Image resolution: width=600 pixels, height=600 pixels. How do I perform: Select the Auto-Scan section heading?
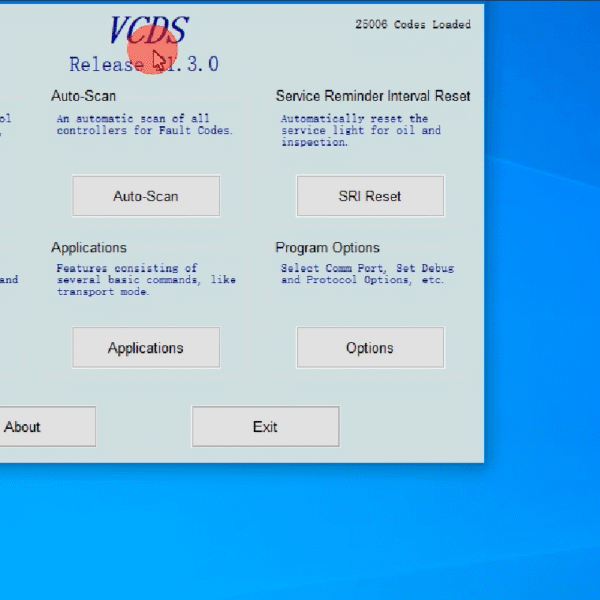point(83,96)
